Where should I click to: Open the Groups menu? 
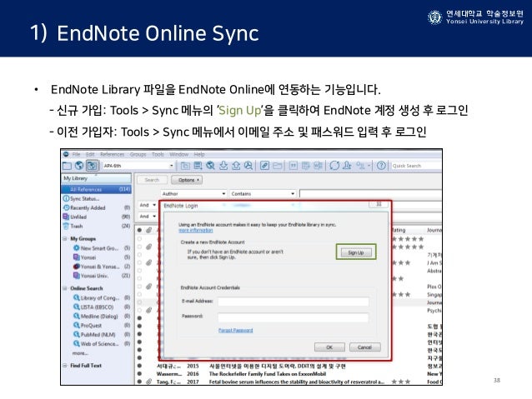pos(138,154)
